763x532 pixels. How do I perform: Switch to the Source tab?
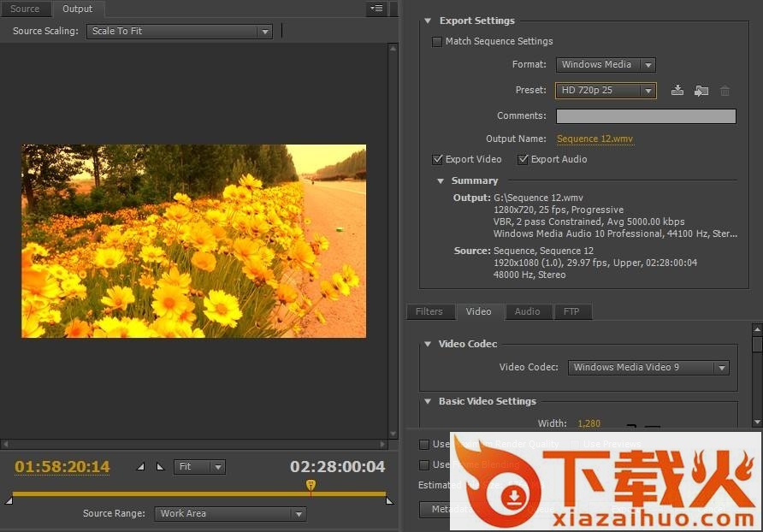(25, 9)
